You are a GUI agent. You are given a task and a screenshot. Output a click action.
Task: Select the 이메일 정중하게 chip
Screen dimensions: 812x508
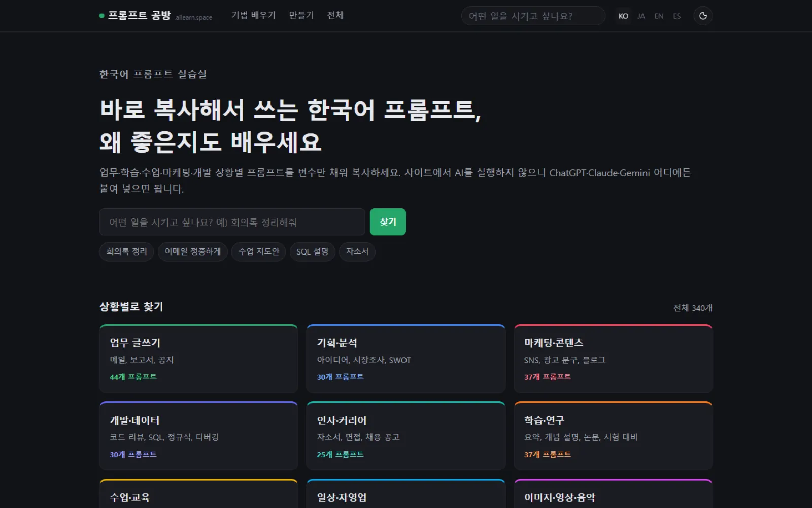193,251
